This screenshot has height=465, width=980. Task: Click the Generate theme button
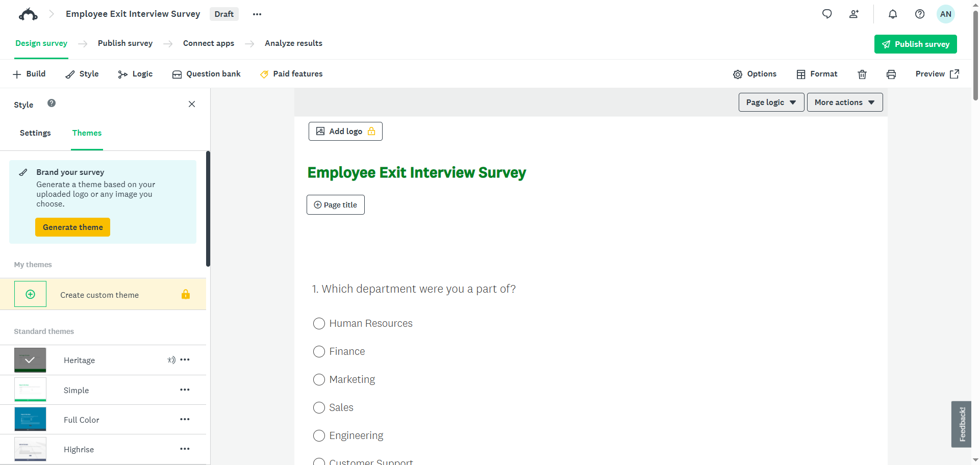[x=72, y=227]
